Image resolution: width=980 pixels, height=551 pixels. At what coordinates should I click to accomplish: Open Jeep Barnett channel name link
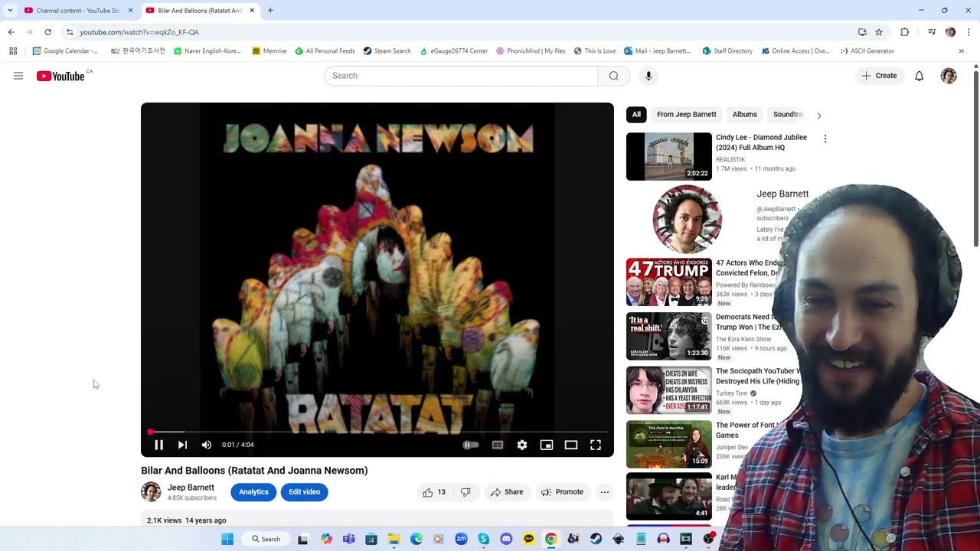(x=191, y=487)
